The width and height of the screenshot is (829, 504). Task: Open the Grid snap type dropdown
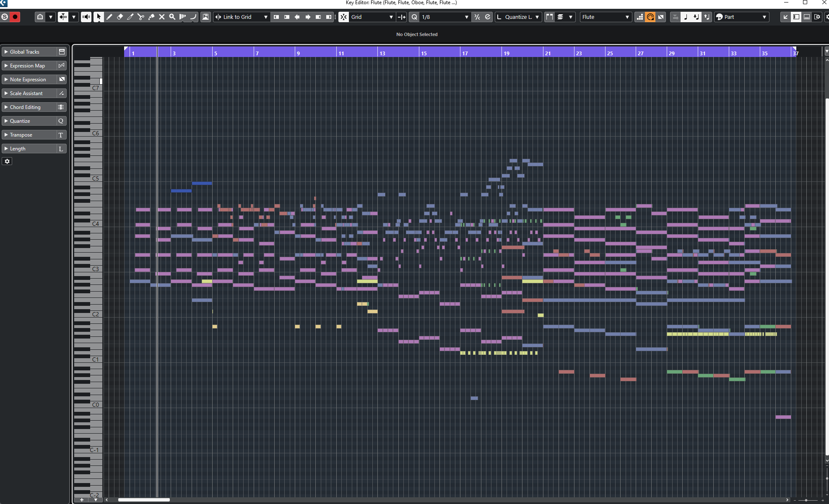point(372,17)
